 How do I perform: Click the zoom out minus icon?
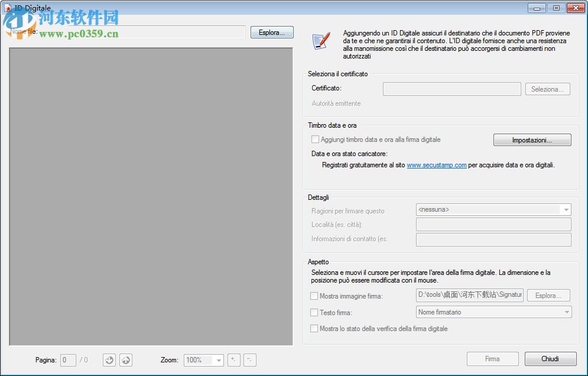pyautogui.click(x=250, y=360)
